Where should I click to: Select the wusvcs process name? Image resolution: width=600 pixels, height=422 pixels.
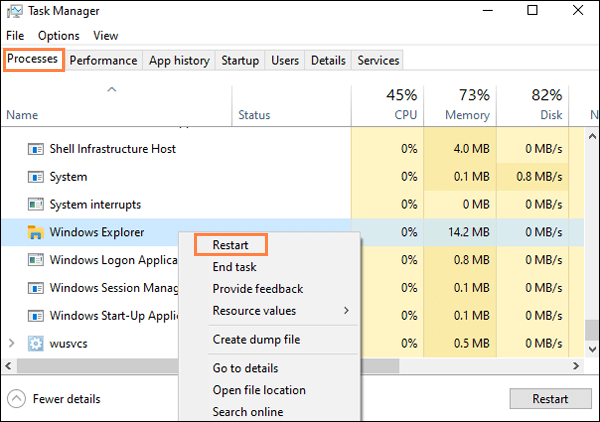(x=68, y=344)
